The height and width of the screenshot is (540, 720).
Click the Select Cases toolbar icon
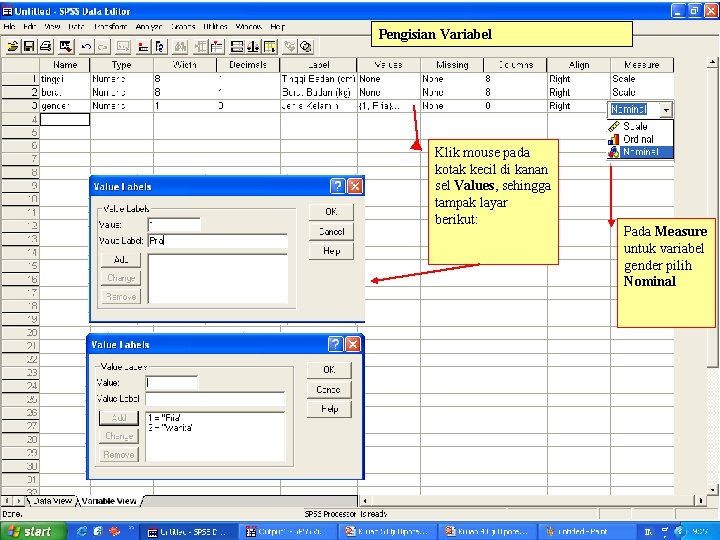270,46
